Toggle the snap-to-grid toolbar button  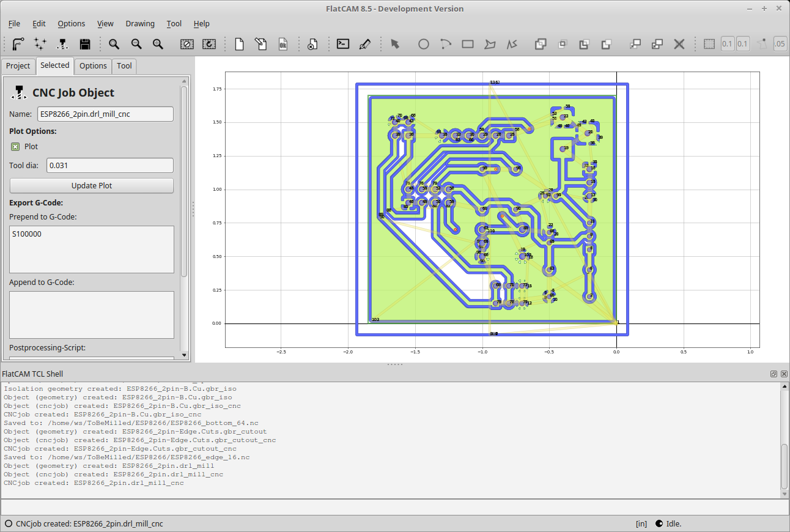tap(709, 44)
